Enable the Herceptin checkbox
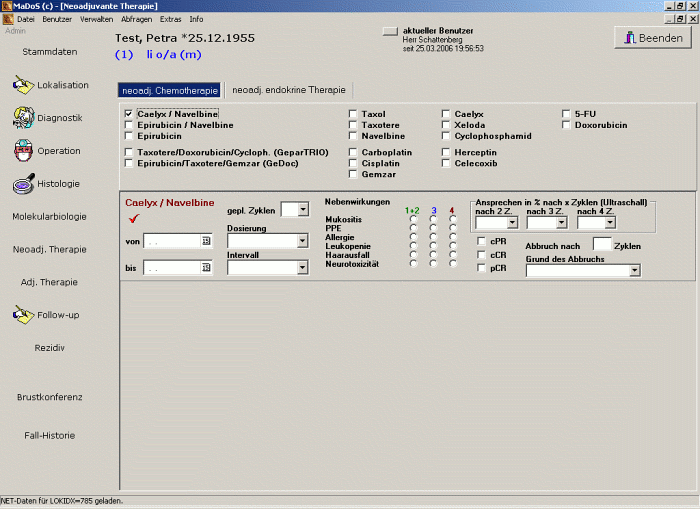 (446, 152)
